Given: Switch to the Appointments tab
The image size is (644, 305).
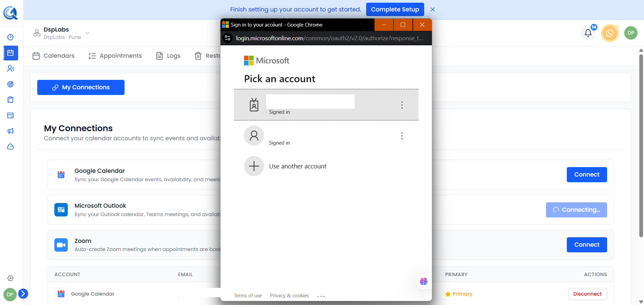Looking at the screenshot, I should pyautogui.click(x=115, y=56).
